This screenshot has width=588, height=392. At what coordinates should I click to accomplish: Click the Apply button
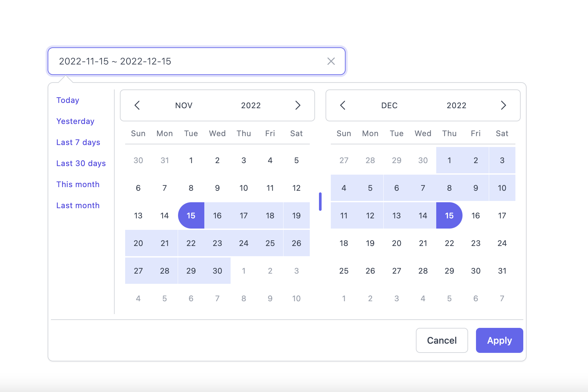pos(499,340)
